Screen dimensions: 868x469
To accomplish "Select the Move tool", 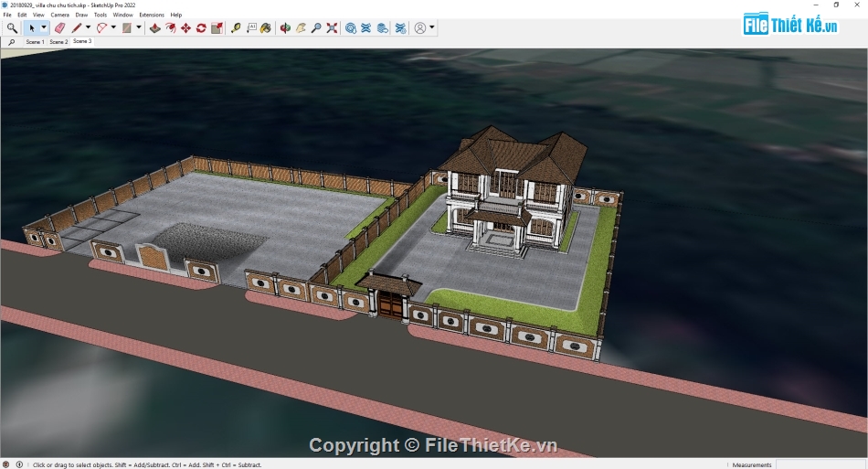I will (x=186, y=27).
